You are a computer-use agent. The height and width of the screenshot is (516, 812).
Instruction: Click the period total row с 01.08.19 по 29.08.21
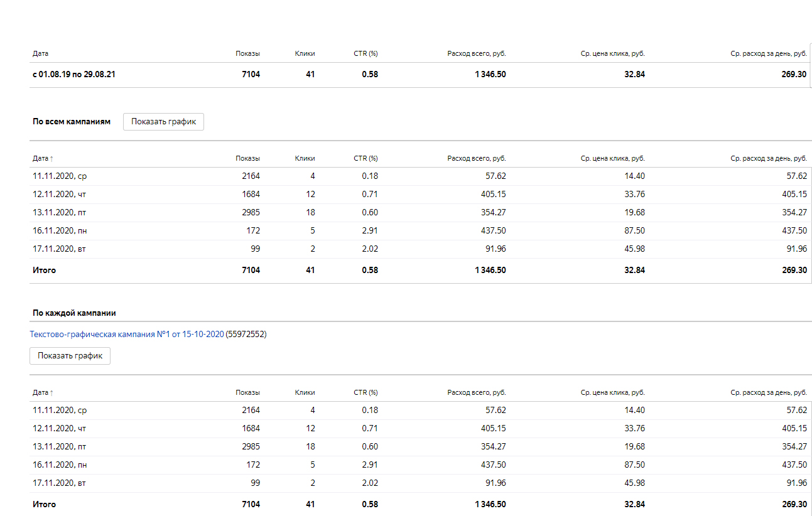click(74, 75)
